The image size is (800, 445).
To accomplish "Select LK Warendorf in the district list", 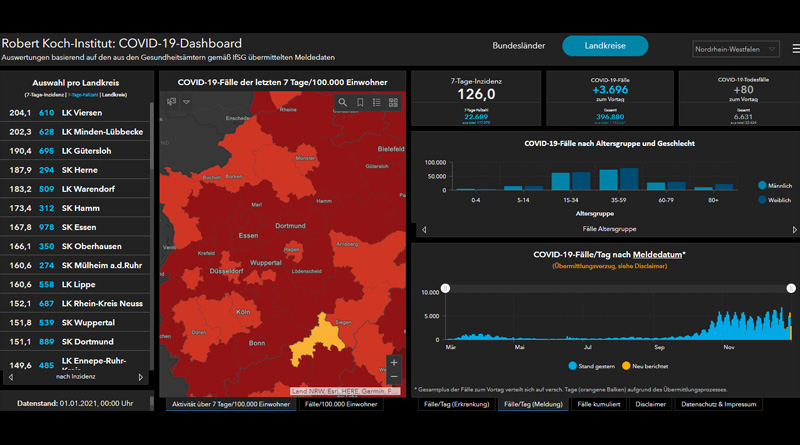I will 75,189.
